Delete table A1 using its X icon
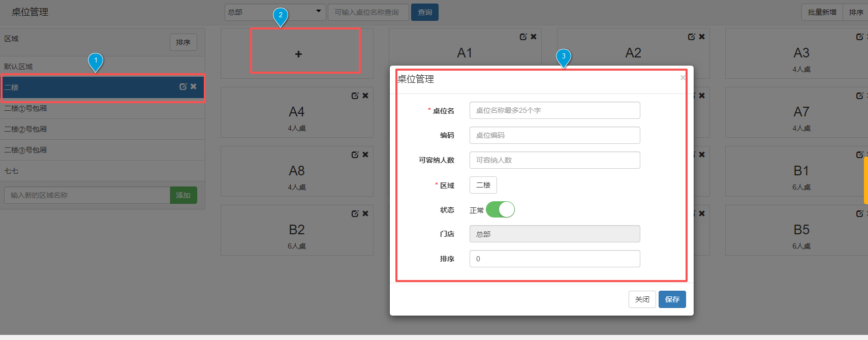 (534, 37)
